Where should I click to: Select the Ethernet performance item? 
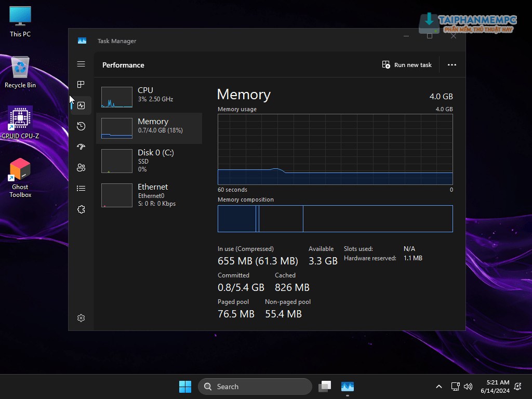pyautogui.click(x=149, y=195)
